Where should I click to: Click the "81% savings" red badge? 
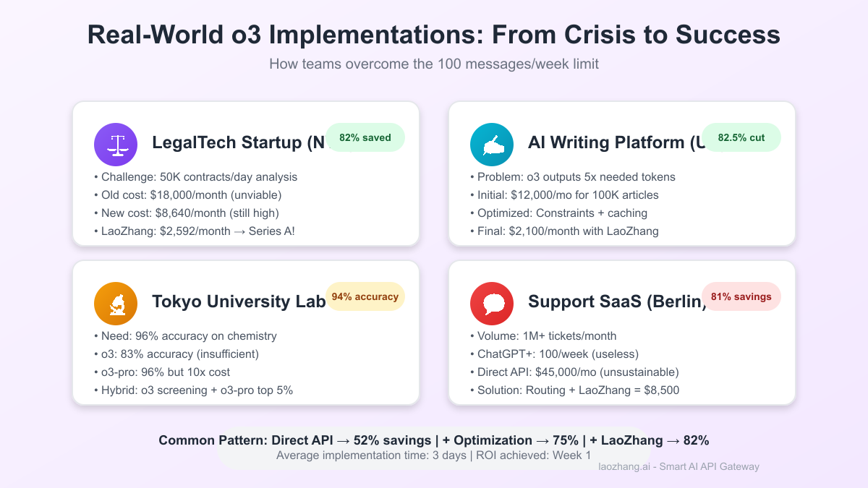pyautogui.click(x=741, y=296)
